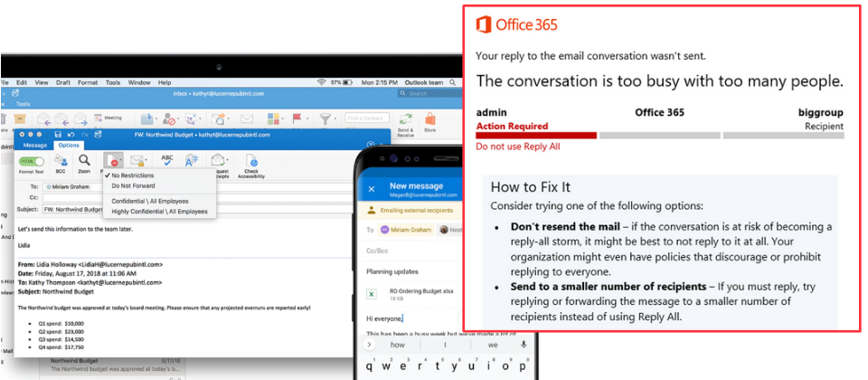The width and height of the screenshot is (868, 380).
Task: Click the Junk person-blocked icon
Action: point(169,119)
